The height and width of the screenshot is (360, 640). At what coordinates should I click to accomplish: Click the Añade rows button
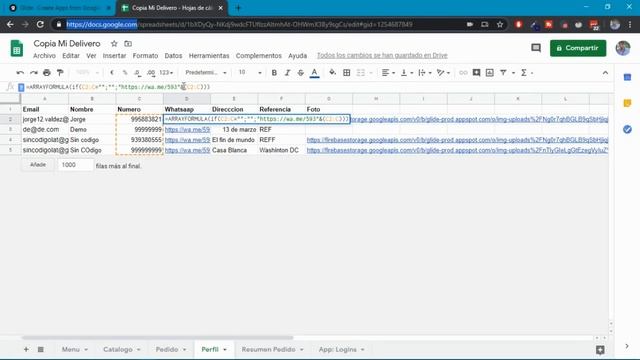(x=38, y=165)
